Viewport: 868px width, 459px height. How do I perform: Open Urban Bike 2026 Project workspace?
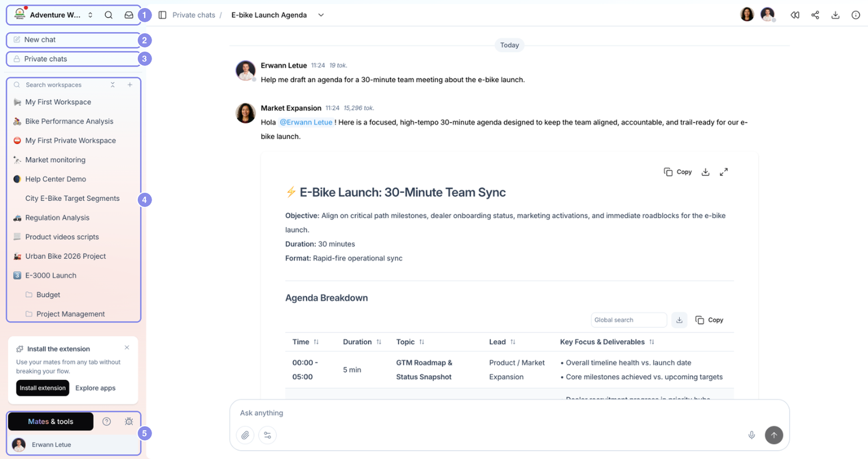click(73, 256)
